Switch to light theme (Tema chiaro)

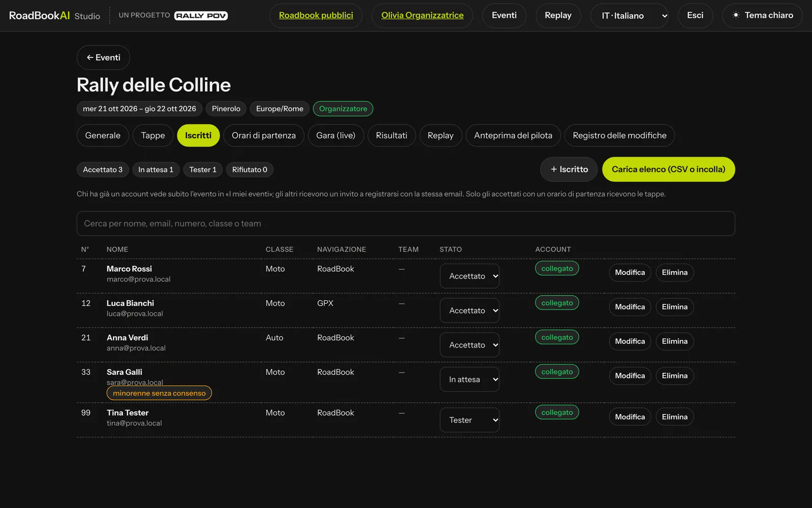(762, 16)
